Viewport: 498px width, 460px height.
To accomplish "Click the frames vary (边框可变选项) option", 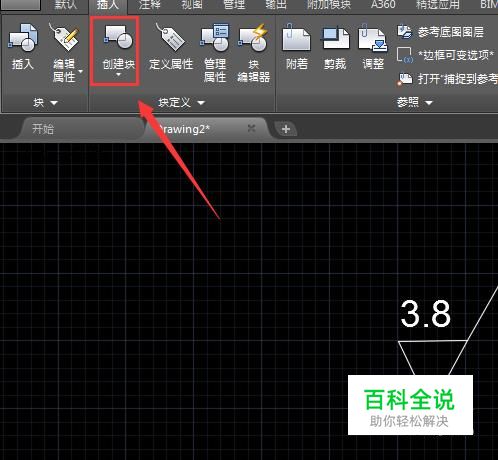I will point(445,55).
